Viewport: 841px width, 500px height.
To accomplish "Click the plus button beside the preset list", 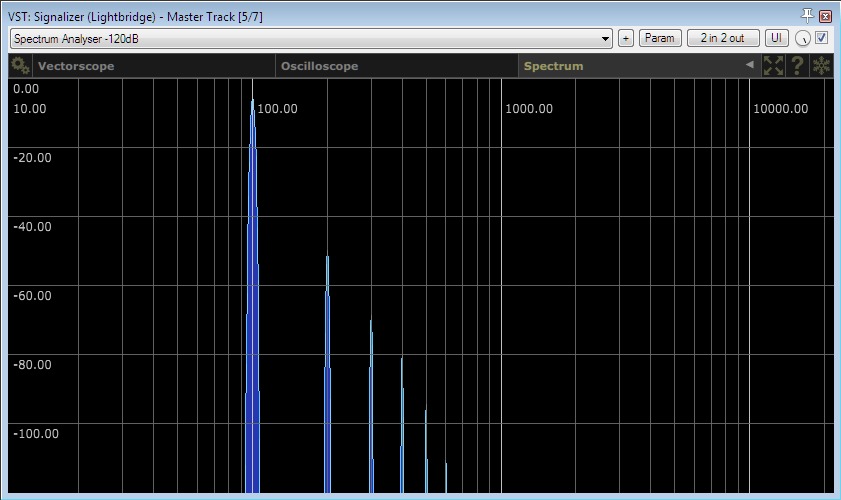I will click(x=626, y=38).
